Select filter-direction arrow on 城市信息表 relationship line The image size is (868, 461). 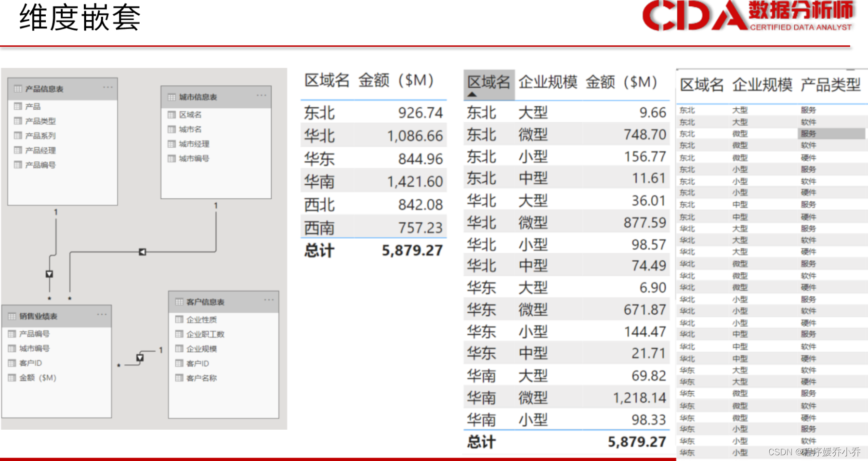click(x=142, y=252)
